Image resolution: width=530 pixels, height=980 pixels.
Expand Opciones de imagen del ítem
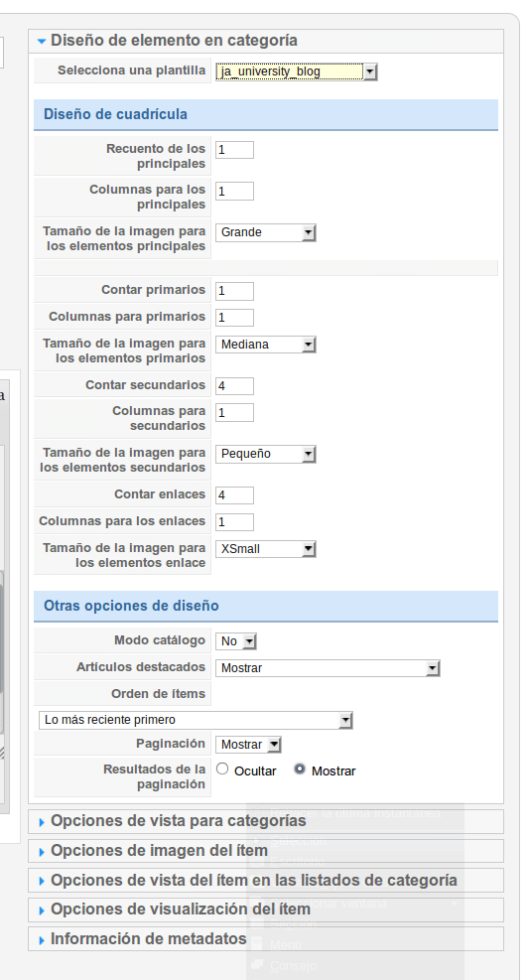(159, 851)
